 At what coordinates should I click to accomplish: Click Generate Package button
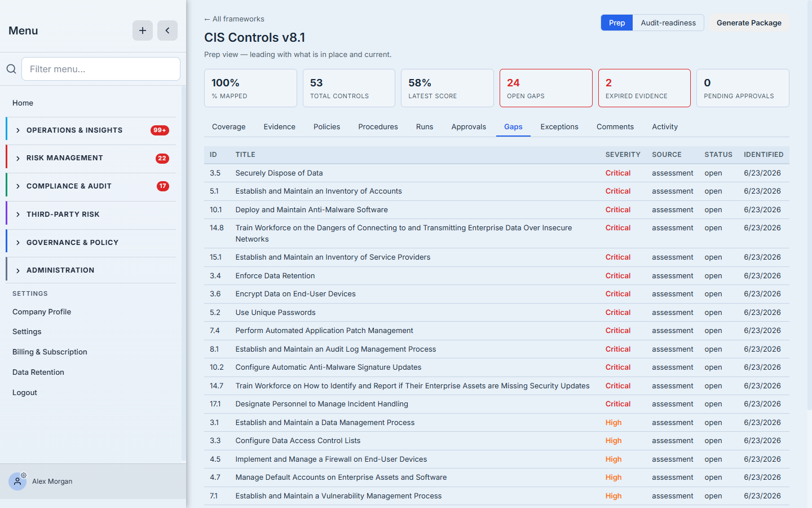pos(749,23)
